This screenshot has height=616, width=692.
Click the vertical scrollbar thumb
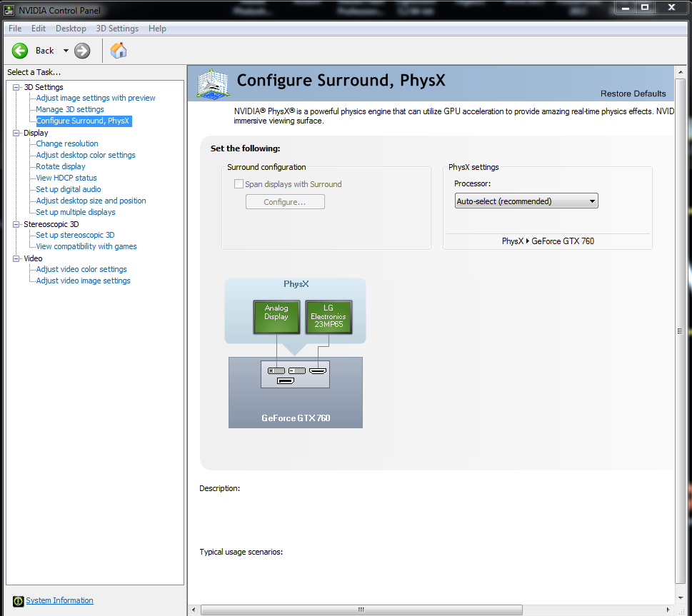point(680,331)
